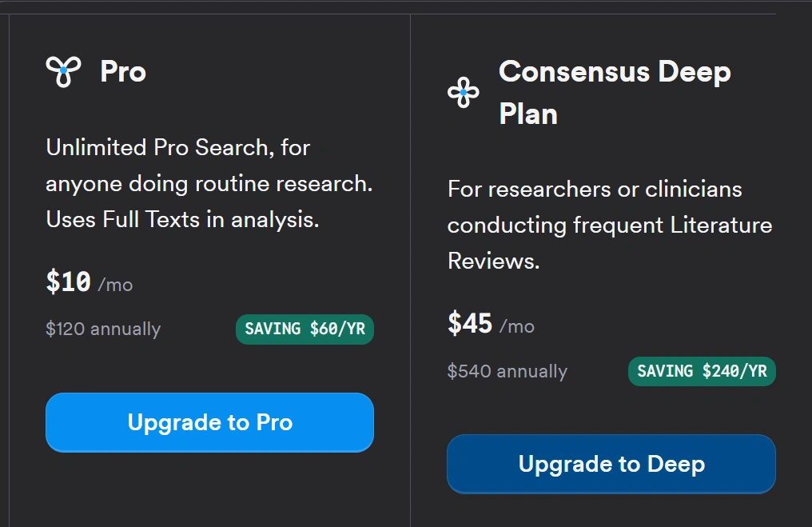
Task: Click the SAVING $60/YR badge
Action: [x=304, y=329]
